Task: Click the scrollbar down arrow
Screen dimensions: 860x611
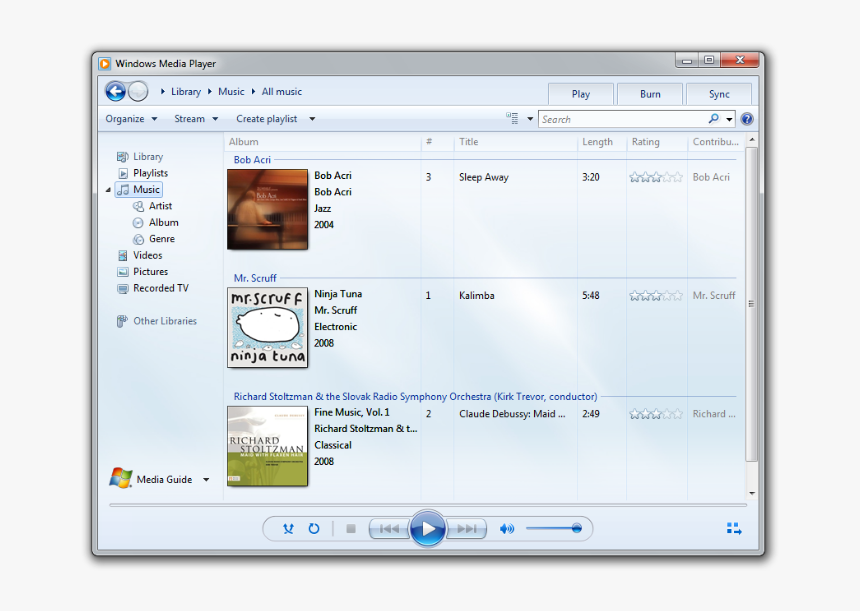Action: tap(752, 493)
